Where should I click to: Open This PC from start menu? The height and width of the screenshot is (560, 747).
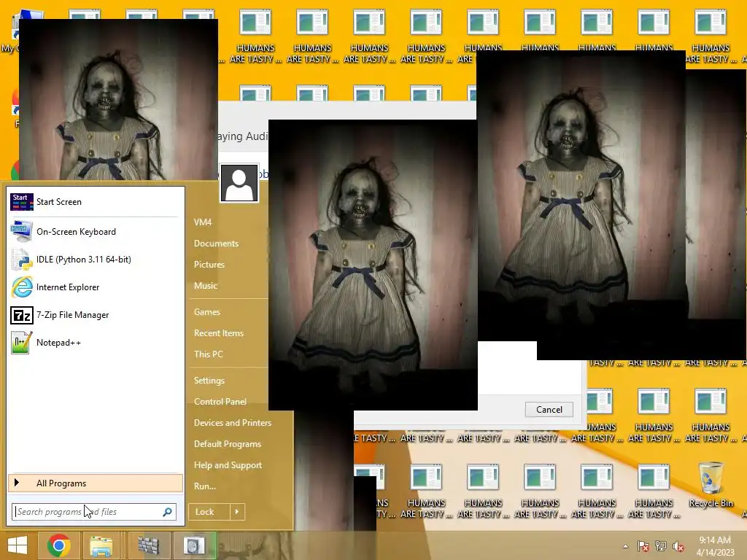tap(208, 354)
